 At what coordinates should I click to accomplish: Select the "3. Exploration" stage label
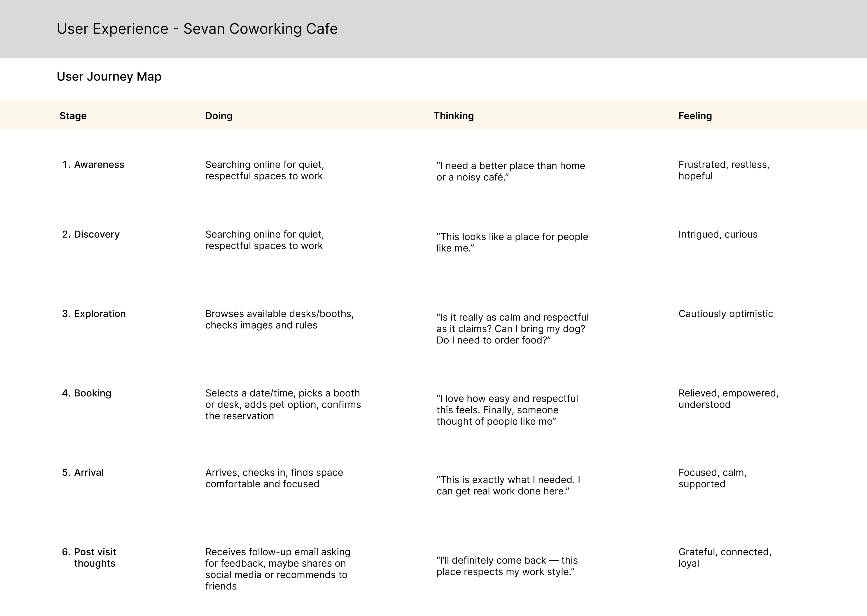coord(94,314)
